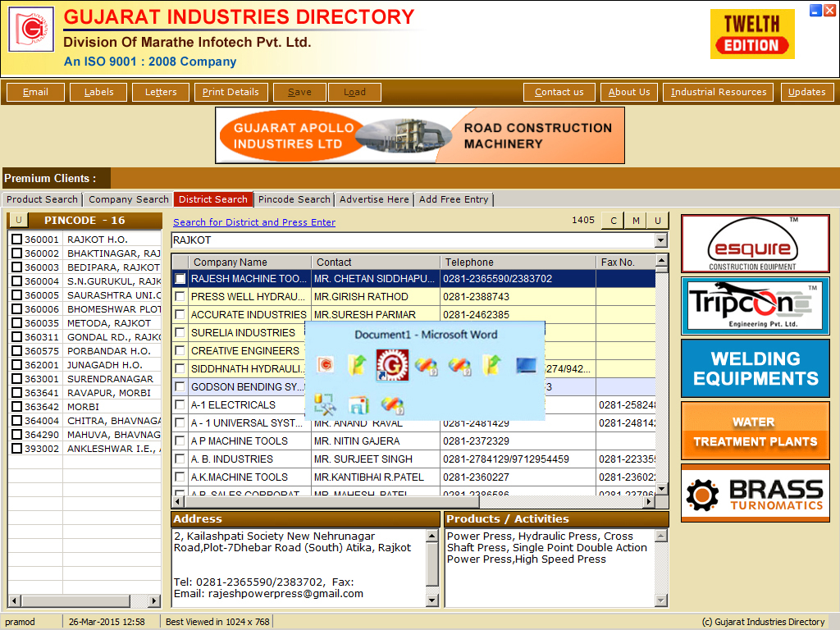Switch to Company Search tab
This screenshot has width=840, height=630.
point(129,199)
